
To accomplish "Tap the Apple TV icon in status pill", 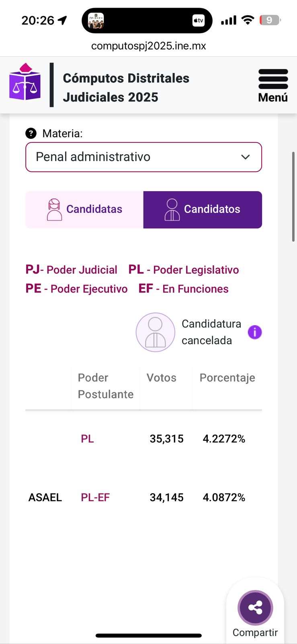I will pyautogui.click(x=199, y=20).
